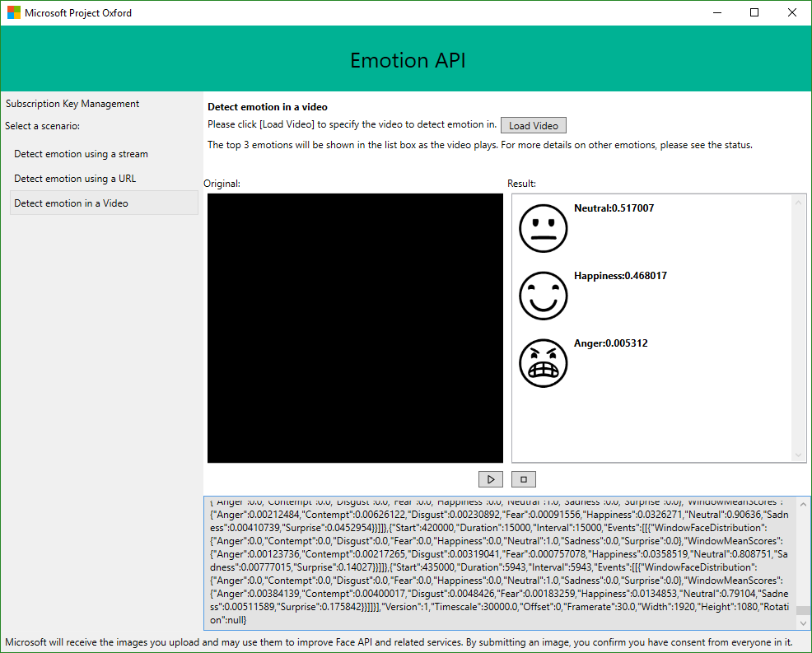812x653 pixels.
Task: Close the Microsoft Project Oxford window
Action: (x=791, y=12)
